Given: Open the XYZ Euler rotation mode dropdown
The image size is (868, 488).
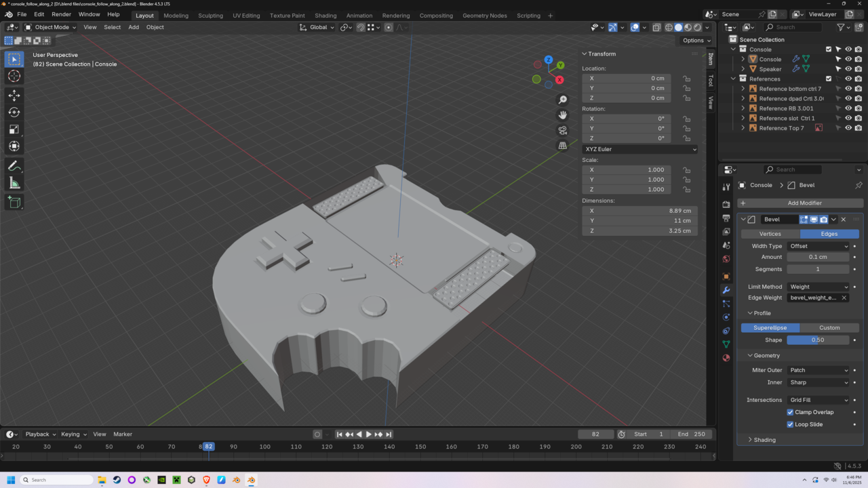Looking at the screenshot, I should 639,149.
